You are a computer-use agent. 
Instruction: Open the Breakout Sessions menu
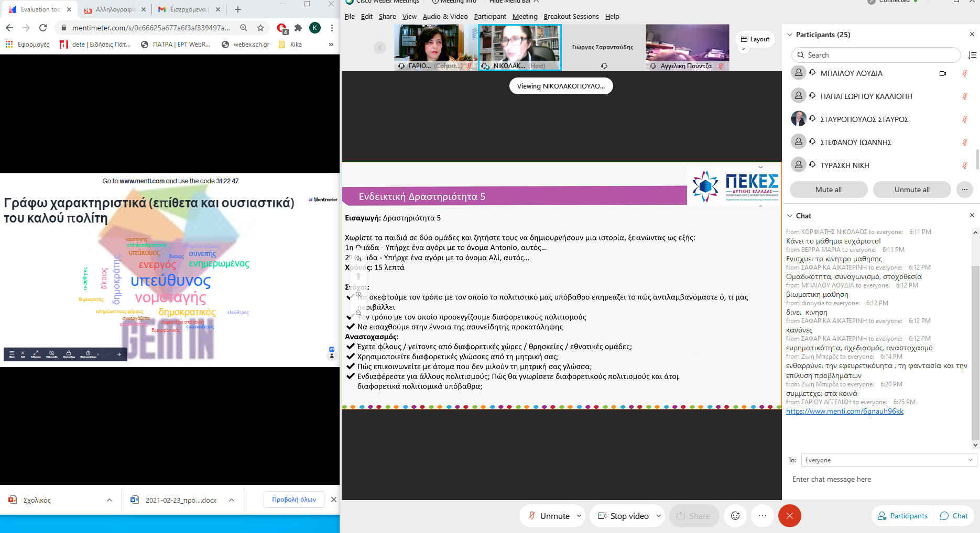(571, 16)
